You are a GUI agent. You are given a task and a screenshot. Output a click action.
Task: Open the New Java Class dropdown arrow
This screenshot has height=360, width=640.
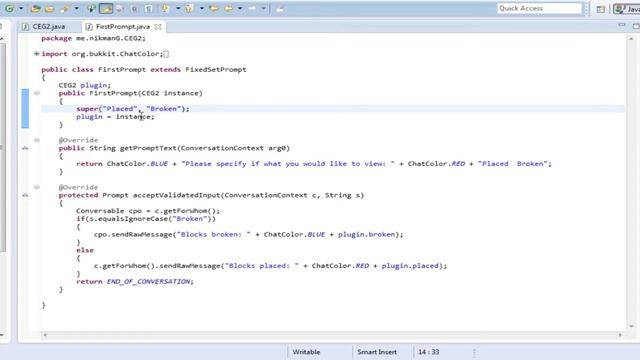(21, 8)
